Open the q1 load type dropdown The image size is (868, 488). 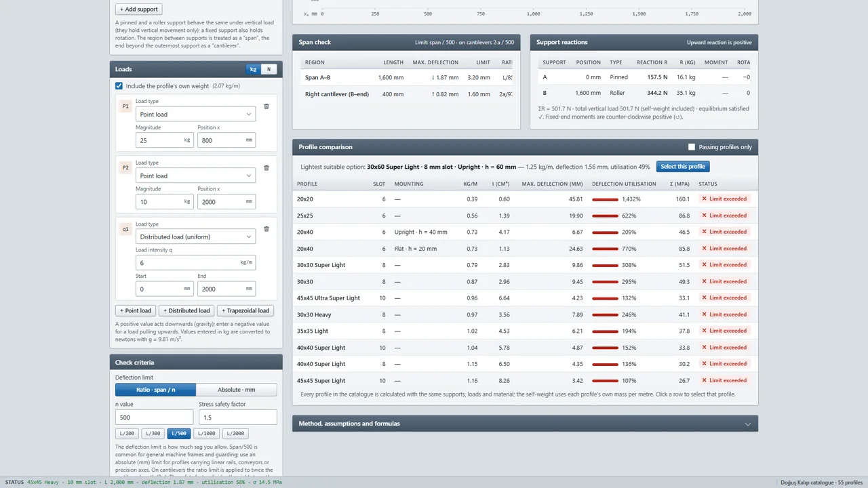[195, 237]
